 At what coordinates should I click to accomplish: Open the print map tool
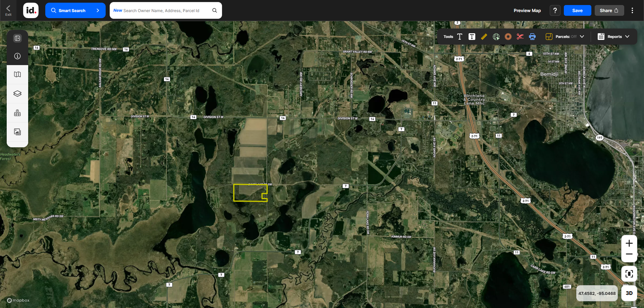pos(532,37)
